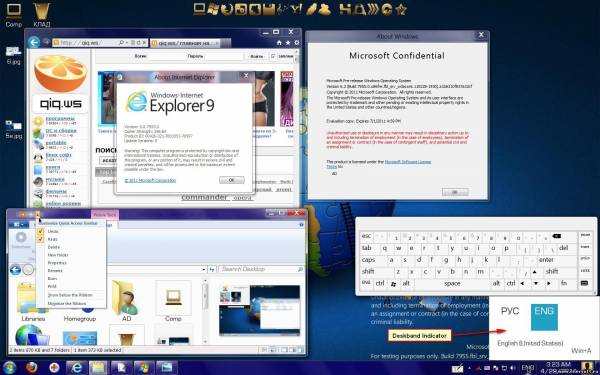The height and width of the screenshot is (375, 600).
Task: Toggle the fn key on on-screen keyboard
Action: 564,283
